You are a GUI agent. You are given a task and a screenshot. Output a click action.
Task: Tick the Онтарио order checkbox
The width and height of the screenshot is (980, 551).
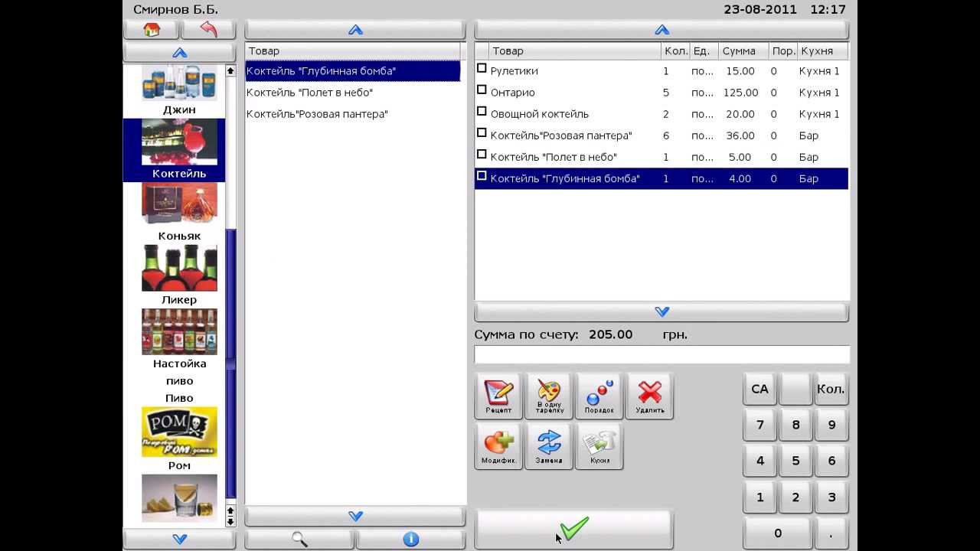(x=482, y=90)
